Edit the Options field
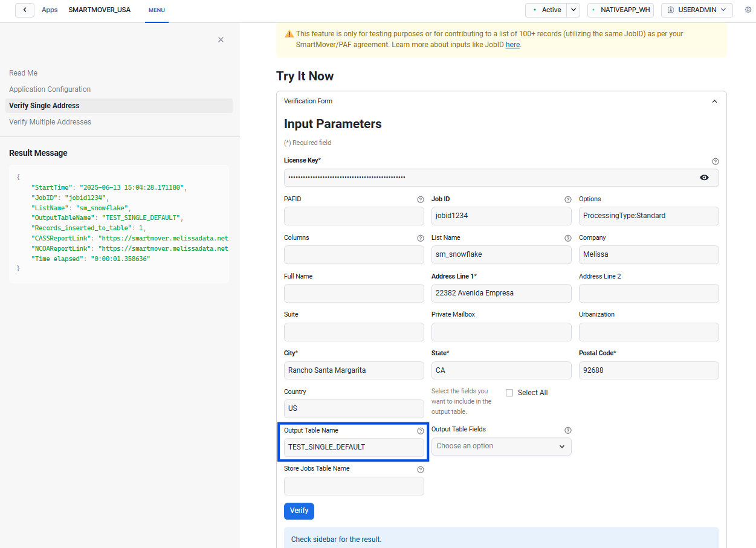Image resolution: width=756 pixels, height=548 pixels. (x=649, y=216)
